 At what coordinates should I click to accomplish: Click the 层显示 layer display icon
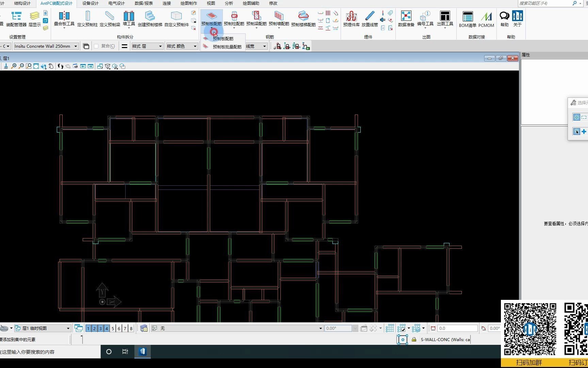click(x=35, y=19)
